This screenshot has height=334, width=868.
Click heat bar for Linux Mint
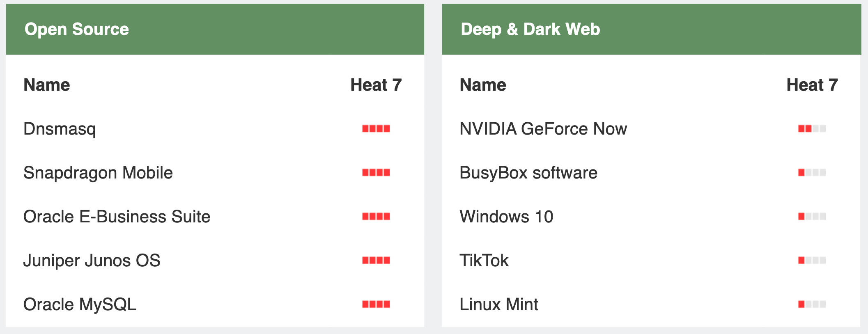tap(812, 304)
